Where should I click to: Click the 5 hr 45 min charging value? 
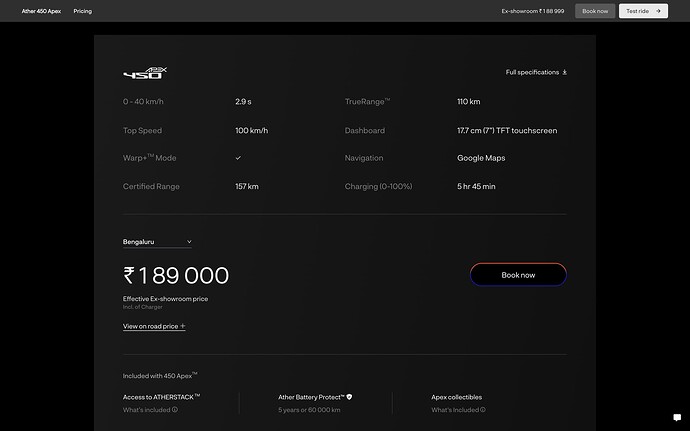click(x=476, y=187)
